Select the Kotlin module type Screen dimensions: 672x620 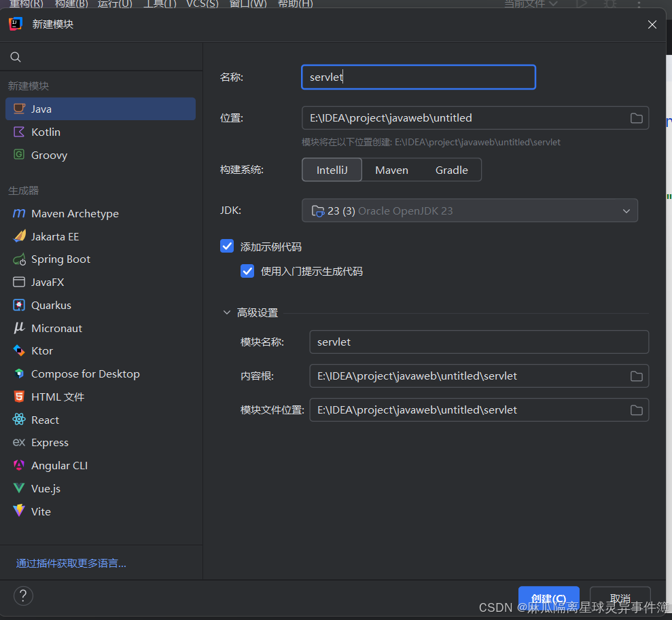pyautogui.click(x=101, y=132)
